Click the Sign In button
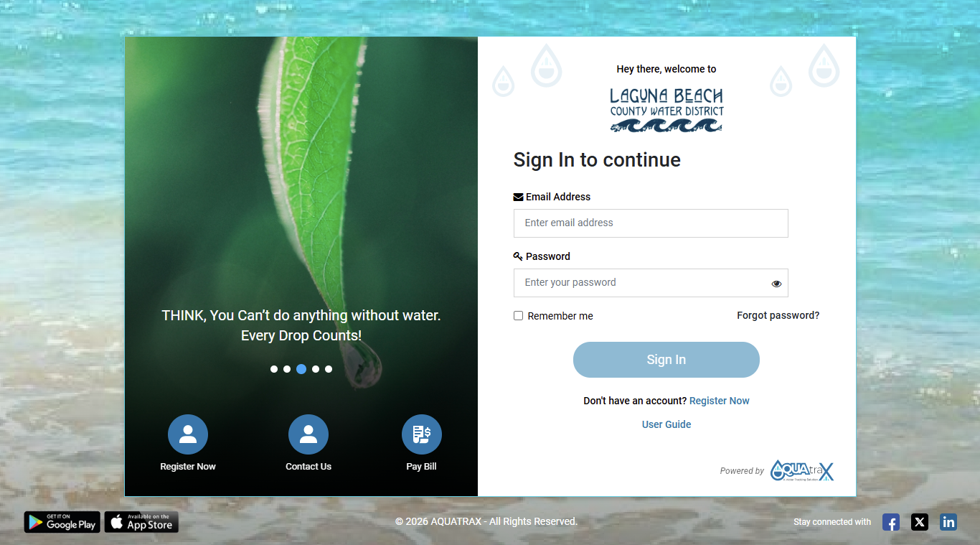Screen dimensions: 980x545 (x=666, y=360)
